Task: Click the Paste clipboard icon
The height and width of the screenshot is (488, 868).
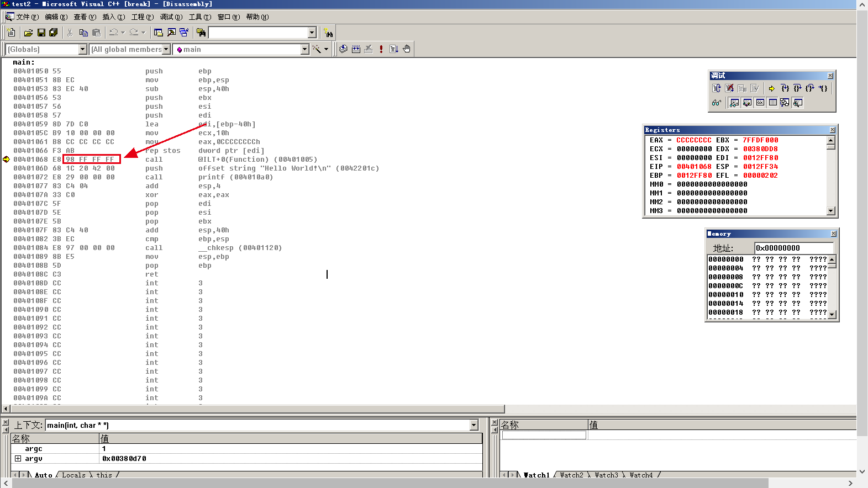Action: point(97,33)
